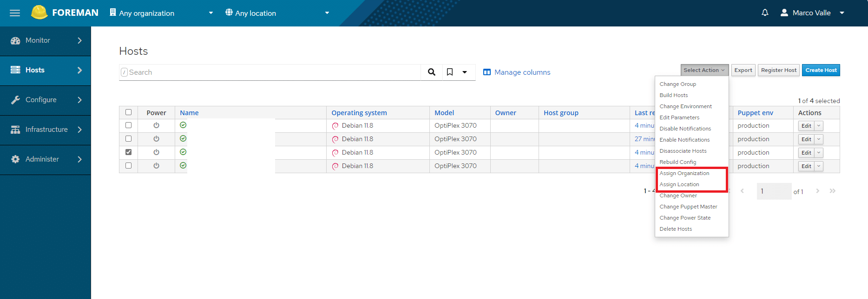Toggle power icon for first host row
The height and width of the screenshot is (299, 868).
tap(156, 125)
